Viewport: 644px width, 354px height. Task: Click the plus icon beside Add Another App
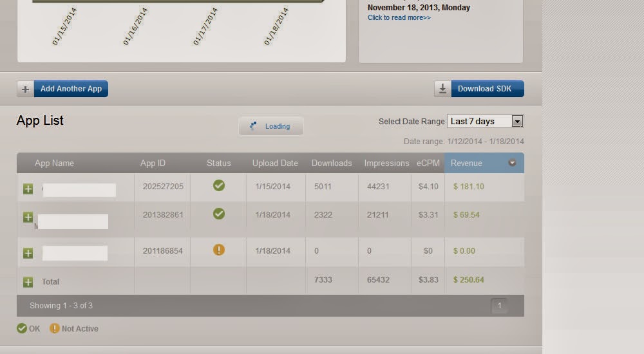click(x=26, y=89)
